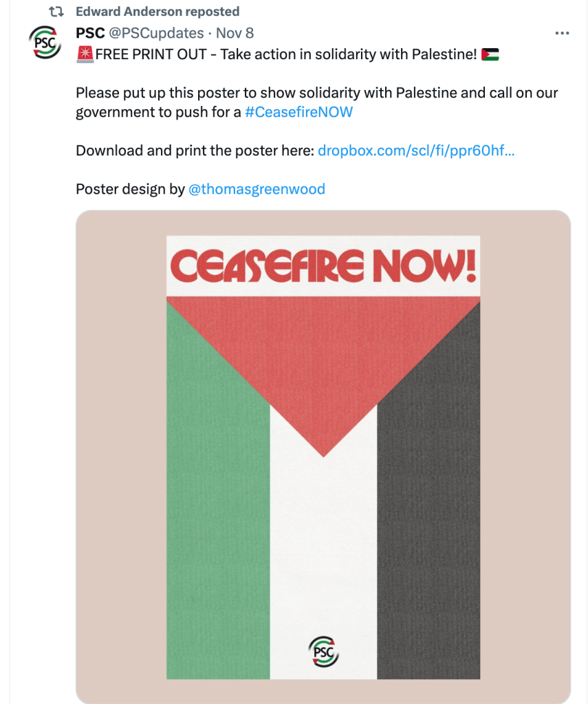Open the PSC display name in tweet header
This screenshot has height=704, width=588.
click(90, 33)
